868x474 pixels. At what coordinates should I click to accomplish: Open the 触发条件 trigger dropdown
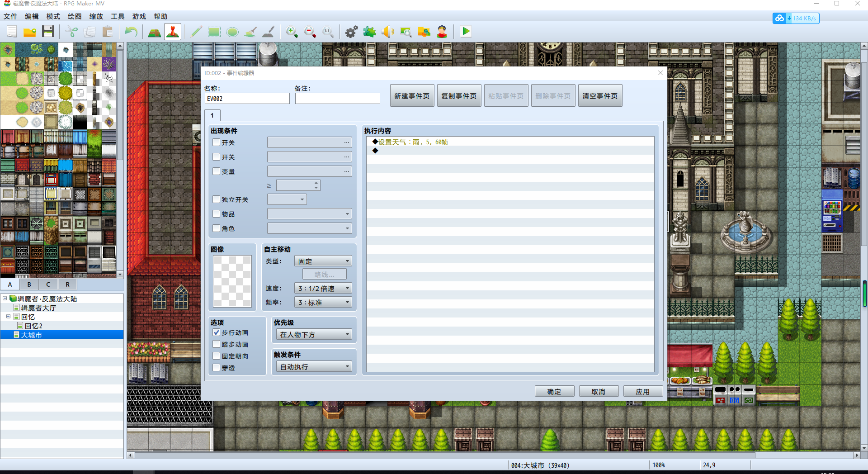pyautogui.click(x=314, y=367)
